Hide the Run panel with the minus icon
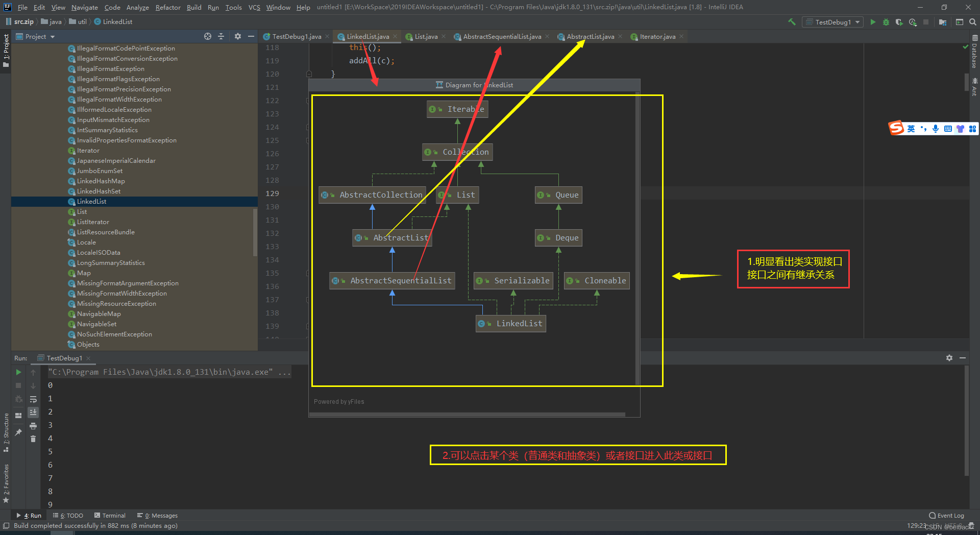The height and width of the screenshot is (535, 980). click(963, 358)
